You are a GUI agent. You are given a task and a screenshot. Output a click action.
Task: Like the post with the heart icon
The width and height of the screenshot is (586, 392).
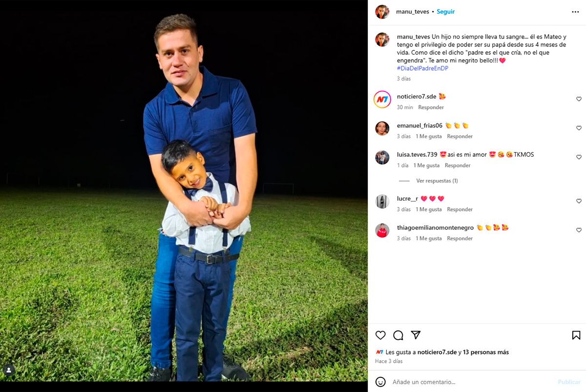click(380, 335)
